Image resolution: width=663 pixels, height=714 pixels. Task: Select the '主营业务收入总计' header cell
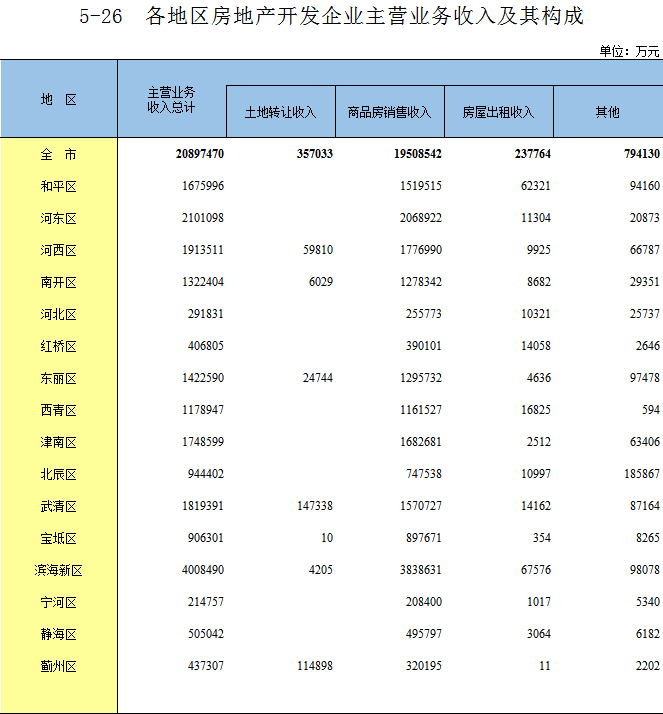click(172, 99)
